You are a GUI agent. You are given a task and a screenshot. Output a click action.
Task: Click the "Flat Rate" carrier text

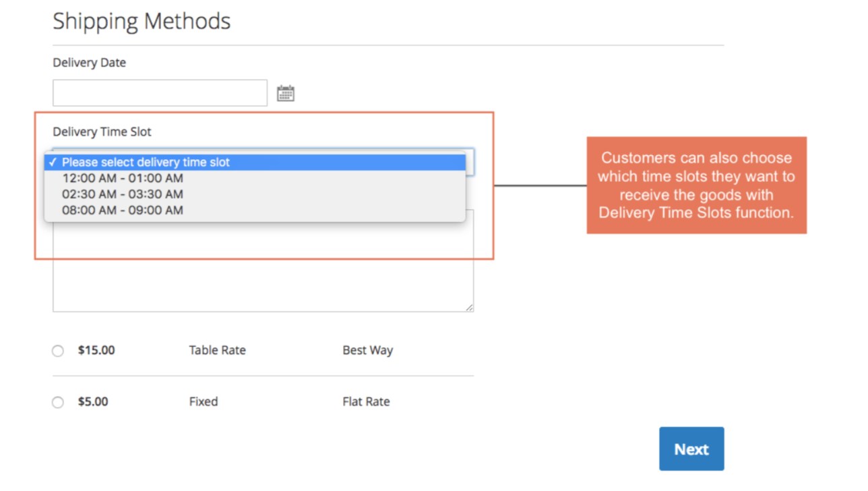click(366, 402)
